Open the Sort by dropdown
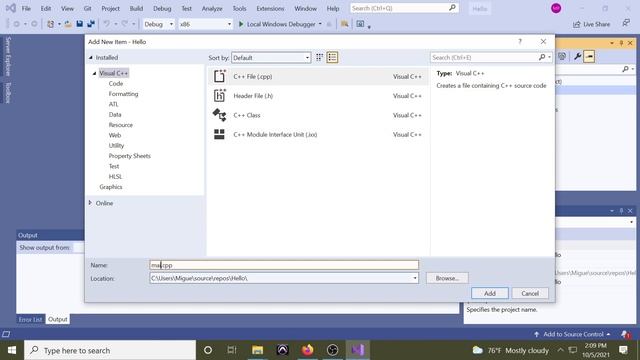This screenshot has height=360, width=640. point(271,58)
